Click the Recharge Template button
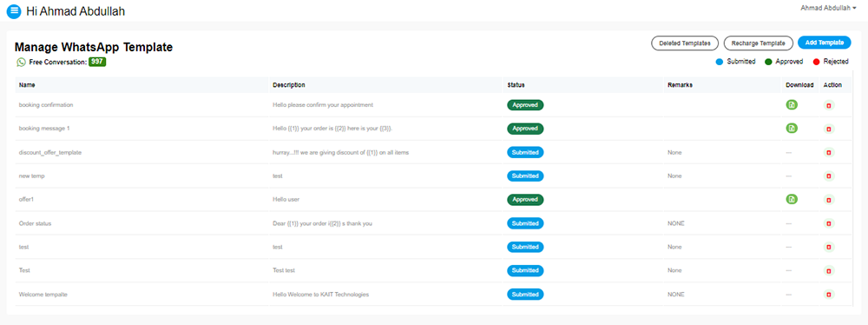 (758, 43)
